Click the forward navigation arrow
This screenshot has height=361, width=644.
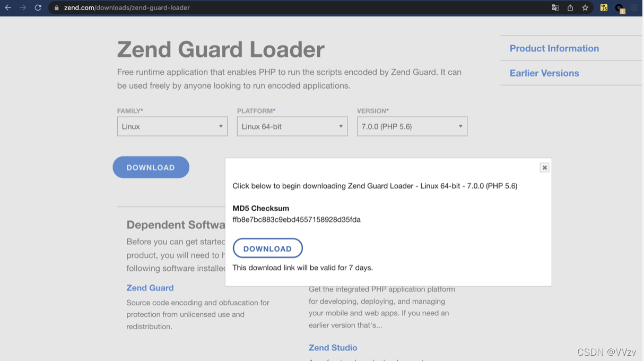pos(23,8)
